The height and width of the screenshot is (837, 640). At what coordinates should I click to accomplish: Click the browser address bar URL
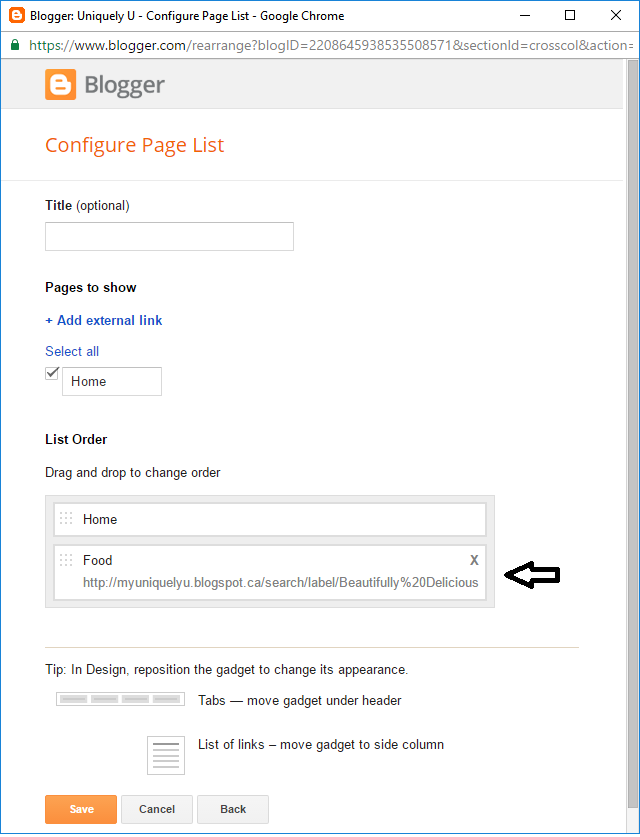(320, 45)
